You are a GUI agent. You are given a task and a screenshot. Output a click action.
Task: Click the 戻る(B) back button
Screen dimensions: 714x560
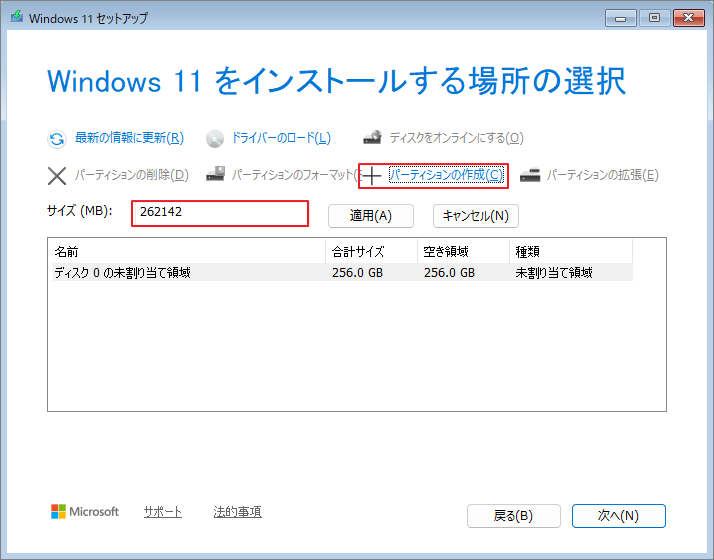514,516
